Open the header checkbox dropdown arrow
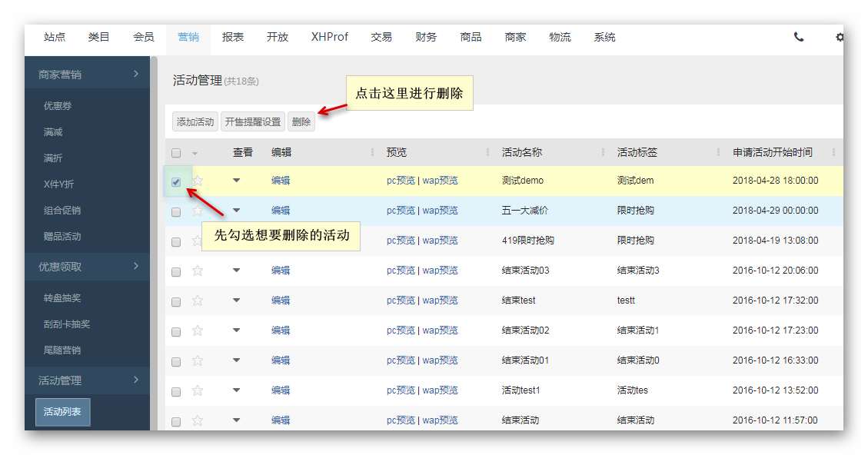The image size is (868, 455). [195, 153]
